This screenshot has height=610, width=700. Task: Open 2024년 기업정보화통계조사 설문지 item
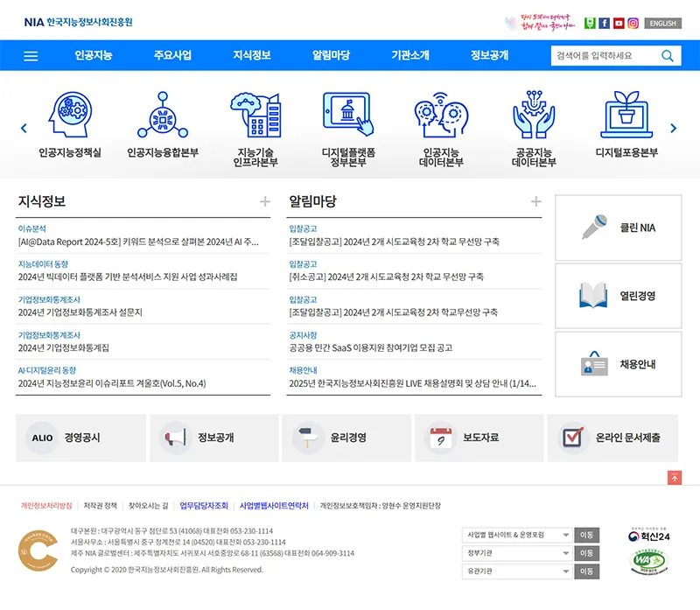(x=80, y=312)
